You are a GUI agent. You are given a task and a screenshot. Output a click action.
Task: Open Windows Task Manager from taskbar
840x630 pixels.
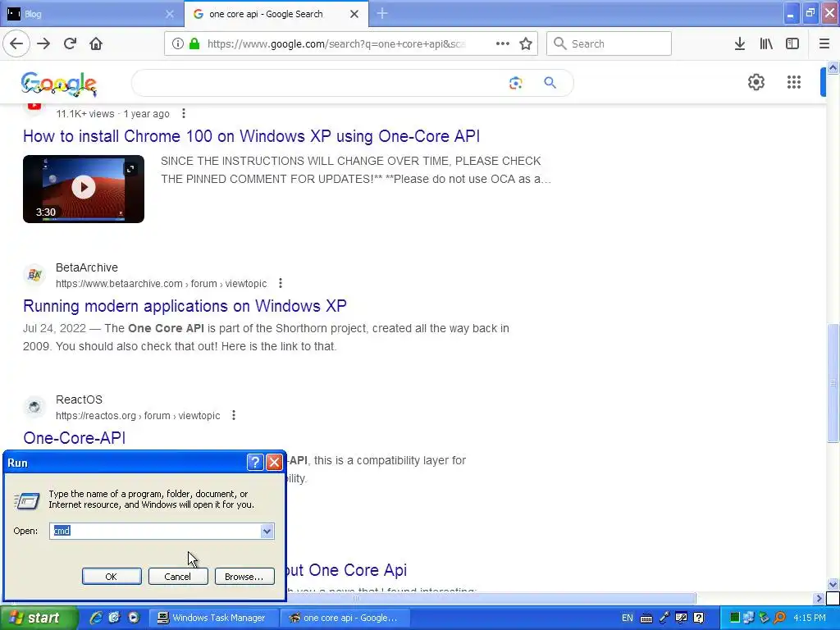click(213, 618)
